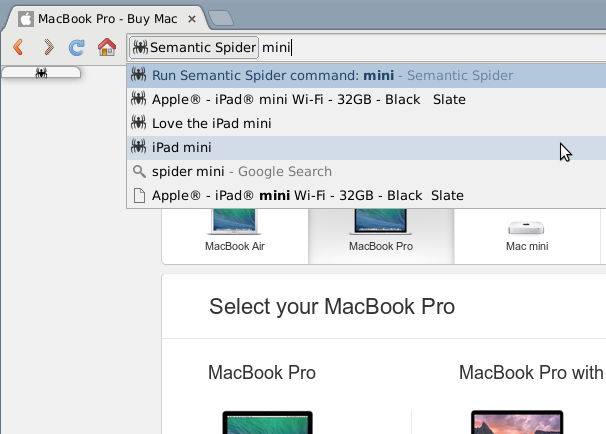Open a new browser tab
Viewport: 606px width, 434px height.
pyautogui.click(x=222, y=18)
